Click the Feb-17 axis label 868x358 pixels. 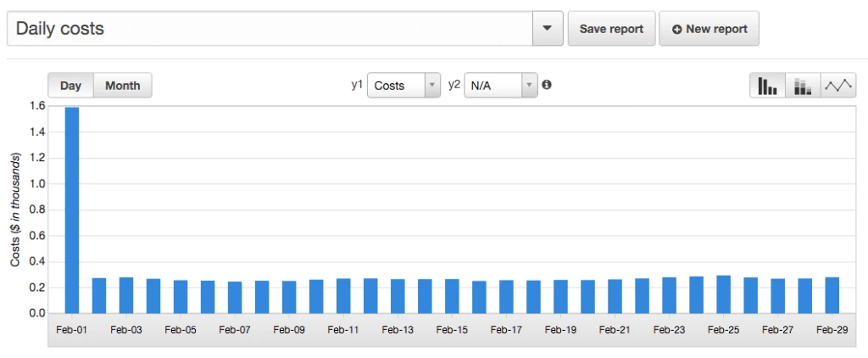[506, 330]
